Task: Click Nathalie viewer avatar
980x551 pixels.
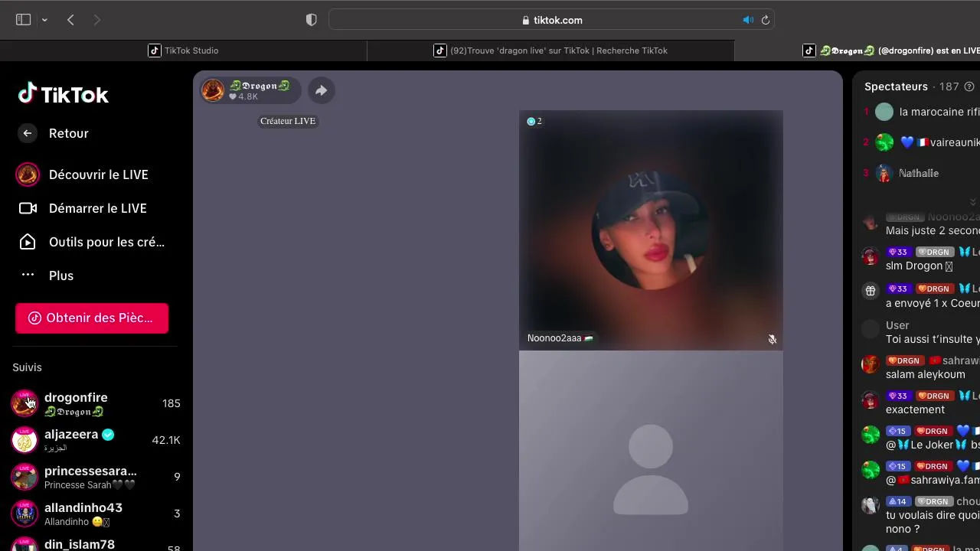Action: (884, 173)
